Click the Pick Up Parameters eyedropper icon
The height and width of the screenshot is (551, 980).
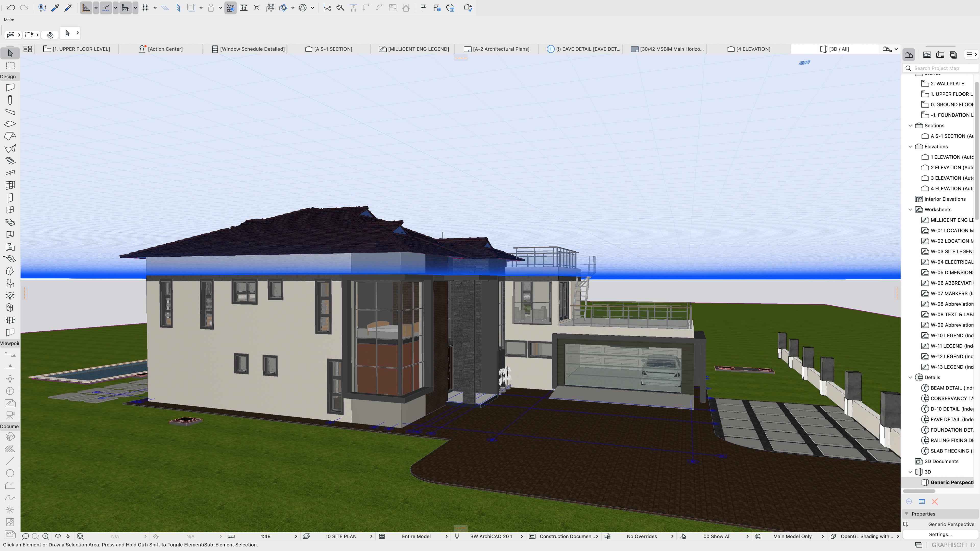click(55, 8)
